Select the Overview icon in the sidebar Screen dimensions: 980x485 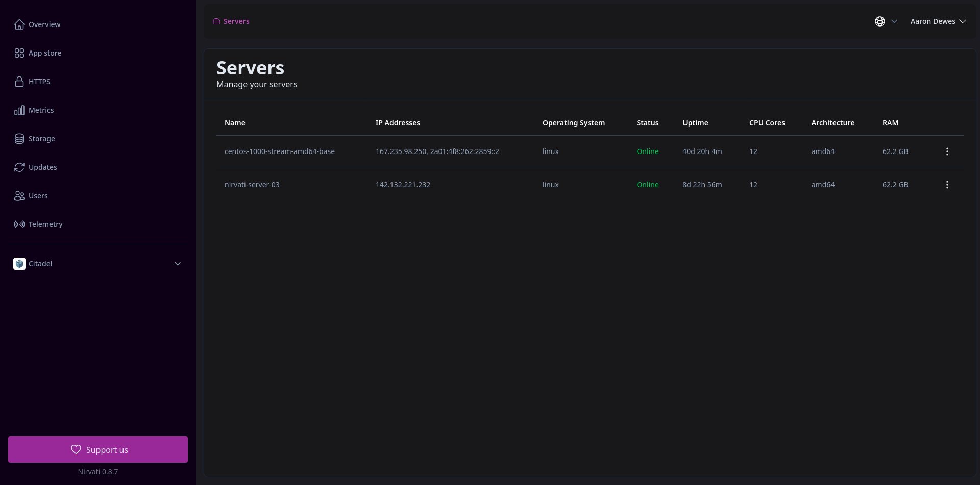click(x=19, y=24)
